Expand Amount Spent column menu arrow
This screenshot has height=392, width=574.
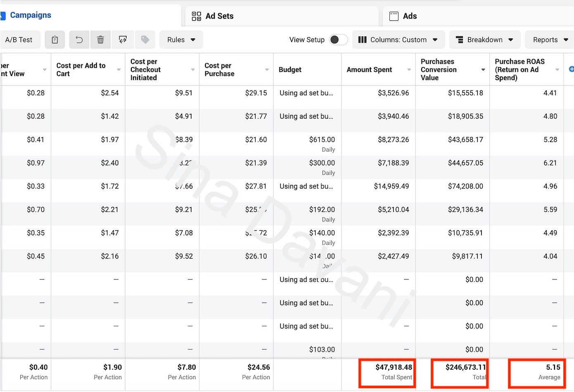pyautogui.click(x=409, y=70)
